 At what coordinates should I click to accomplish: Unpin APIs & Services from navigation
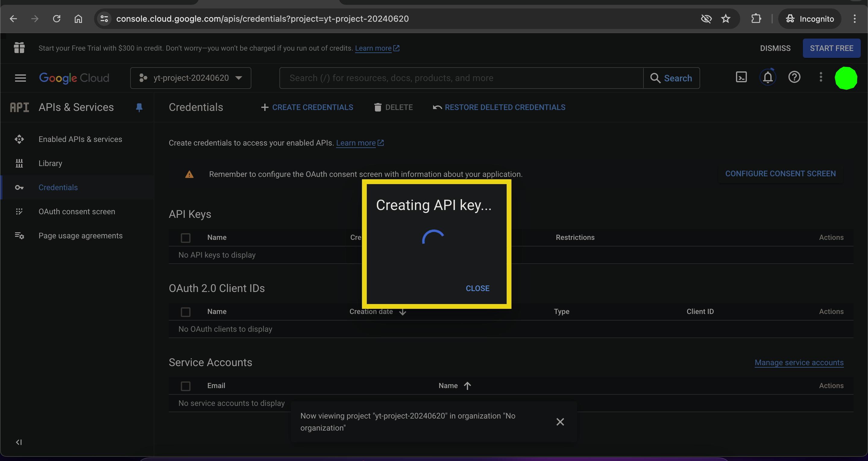pyautogui.click(x=139, y=108)
